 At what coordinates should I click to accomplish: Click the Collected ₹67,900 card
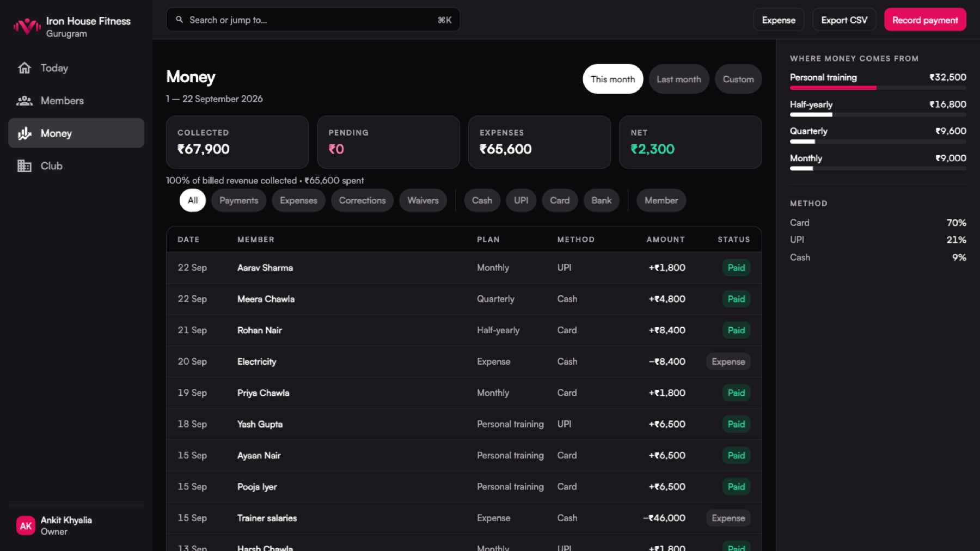(237, 142)
